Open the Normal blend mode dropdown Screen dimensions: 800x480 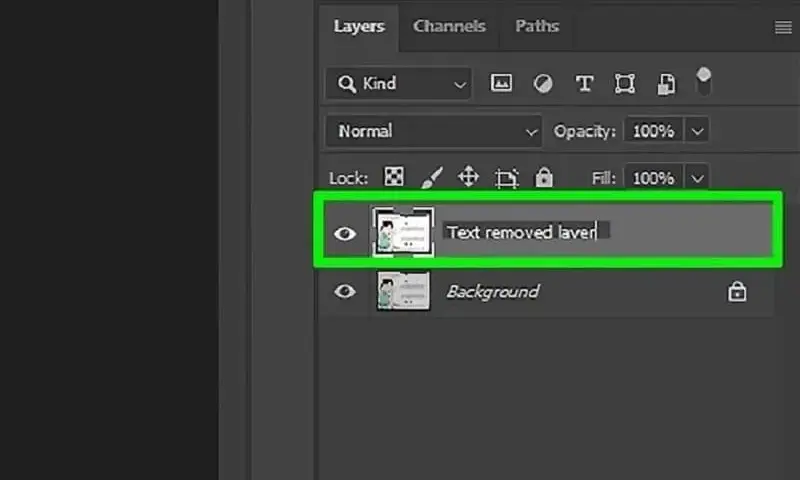click(x=433, y=131)
